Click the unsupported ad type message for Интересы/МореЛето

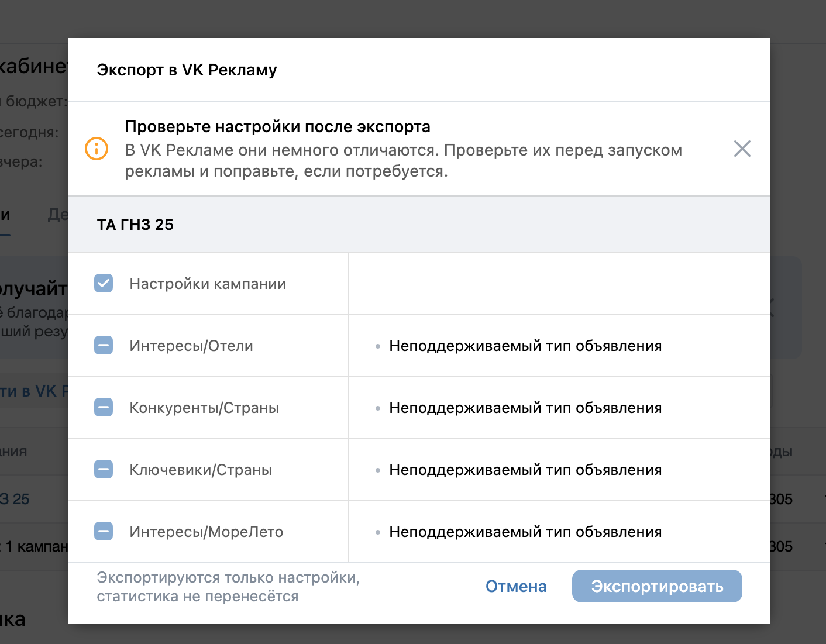(525, 532)
